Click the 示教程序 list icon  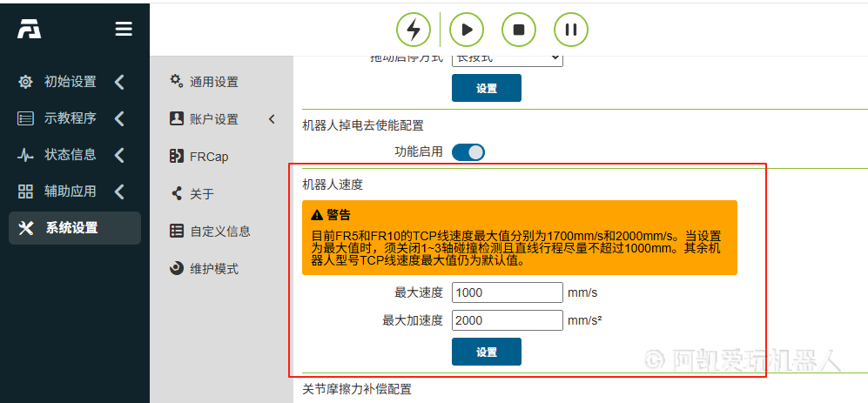pyautogui.click(x=26, y=118)
